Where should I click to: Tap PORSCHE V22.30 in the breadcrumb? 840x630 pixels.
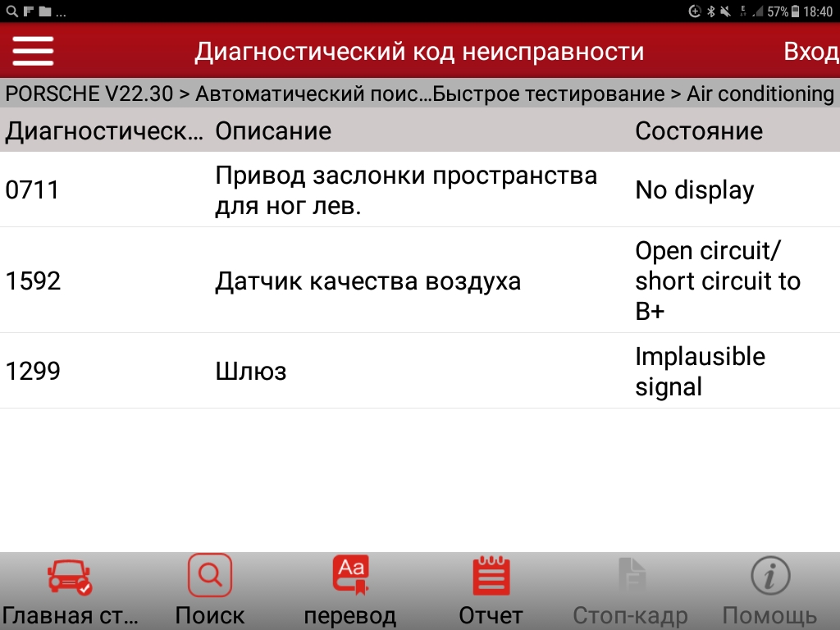coord(89,94)
